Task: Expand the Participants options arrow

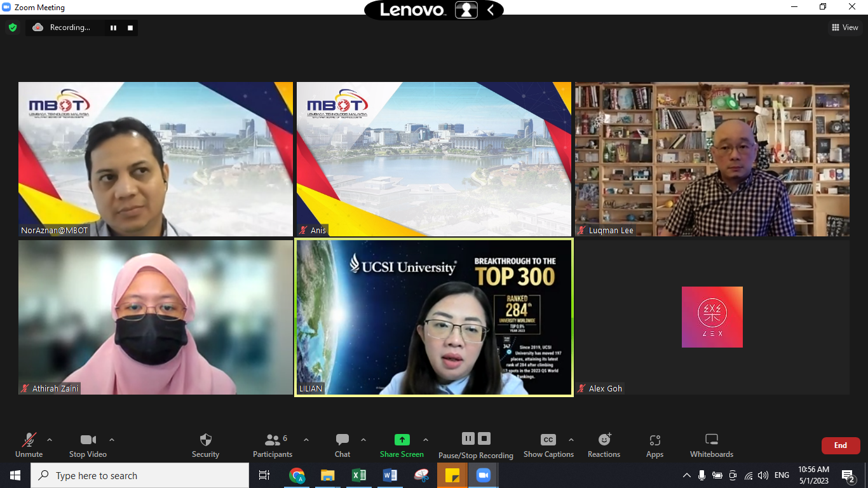Action: click(x=306, y=440)
